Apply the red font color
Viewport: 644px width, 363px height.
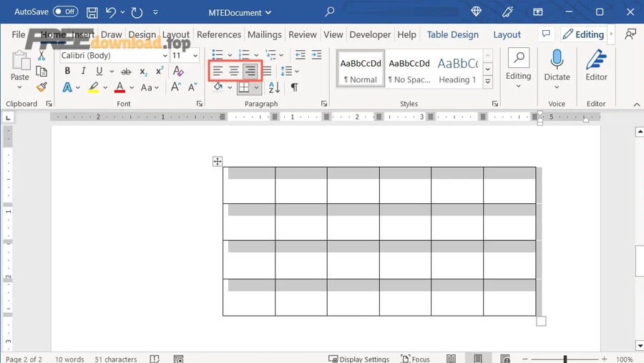pyautogui.click(x=119, y=87)
